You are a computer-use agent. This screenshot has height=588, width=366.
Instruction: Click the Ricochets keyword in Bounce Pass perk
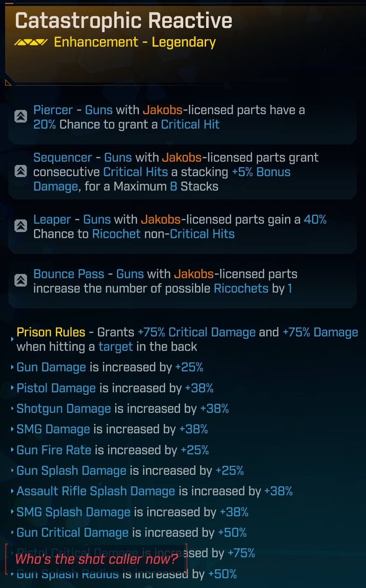pyautogui.click(x=241, y=288)
